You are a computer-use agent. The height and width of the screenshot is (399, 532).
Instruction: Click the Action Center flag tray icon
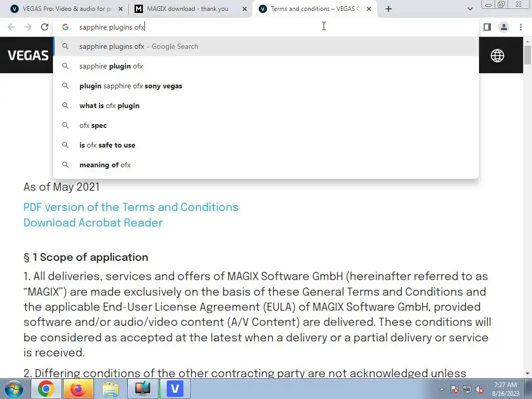point(455,389)
